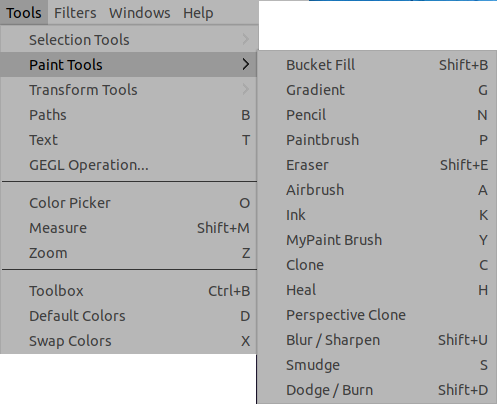Click the Paint Tools submenu arrow

[246, 64]
